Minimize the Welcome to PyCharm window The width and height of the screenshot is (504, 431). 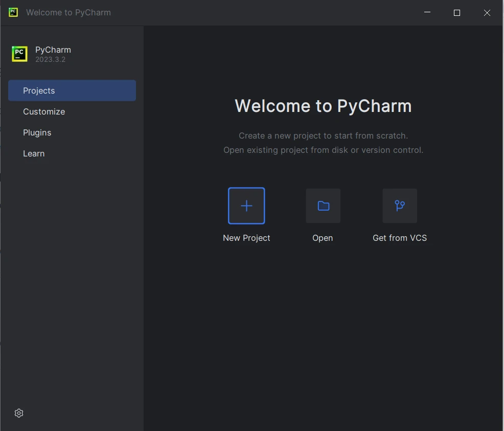[x=427, y=13]
